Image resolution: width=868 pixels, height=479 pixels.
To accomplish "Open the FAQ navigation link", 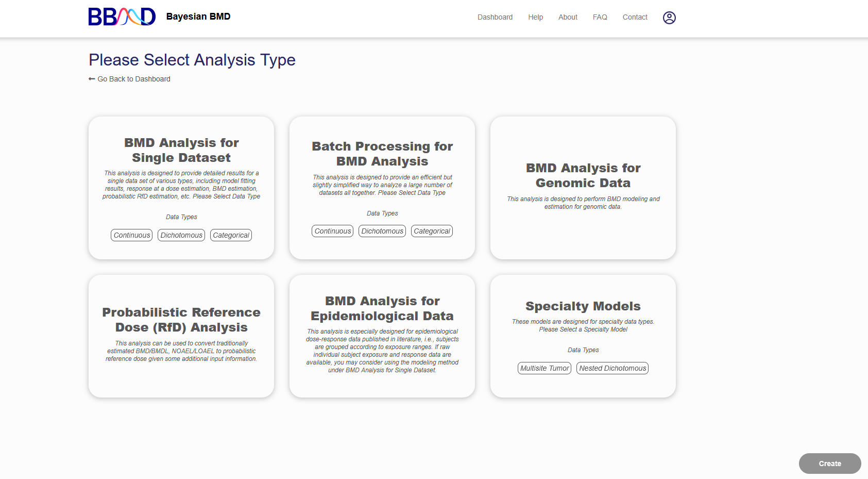I will [x=600, y=17].
